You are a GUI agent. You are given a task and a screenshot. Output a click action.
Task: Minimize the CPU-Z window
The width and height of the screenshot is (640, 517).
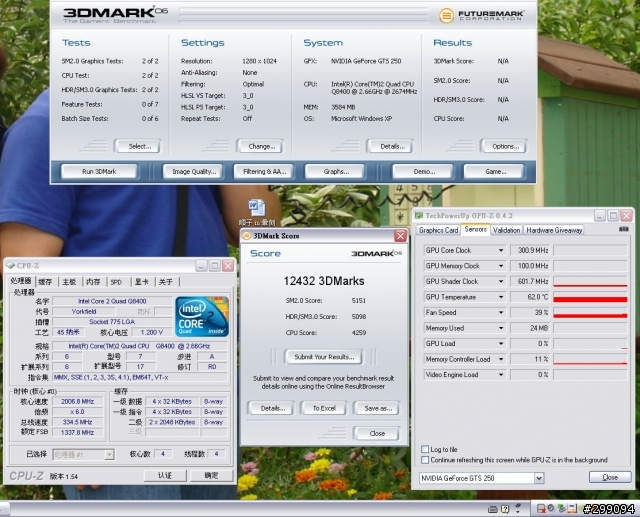coord(201,266)
